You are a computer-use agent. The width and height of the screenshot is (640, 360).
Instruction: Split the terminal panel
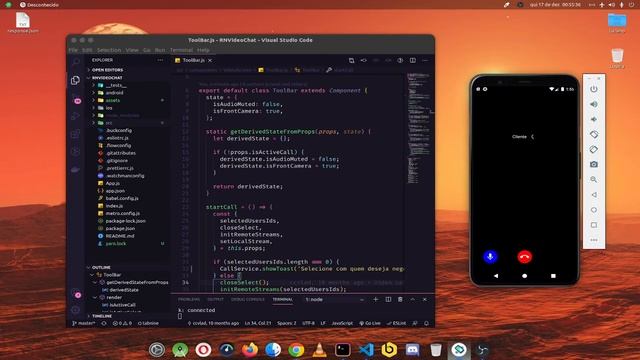(x=388, y=299)
